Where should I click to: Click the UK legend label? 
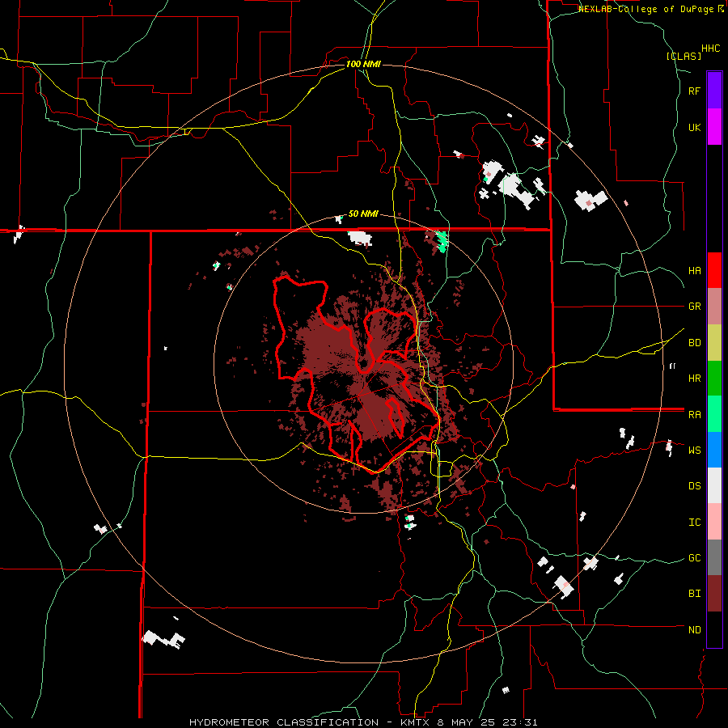pos(694,127)
